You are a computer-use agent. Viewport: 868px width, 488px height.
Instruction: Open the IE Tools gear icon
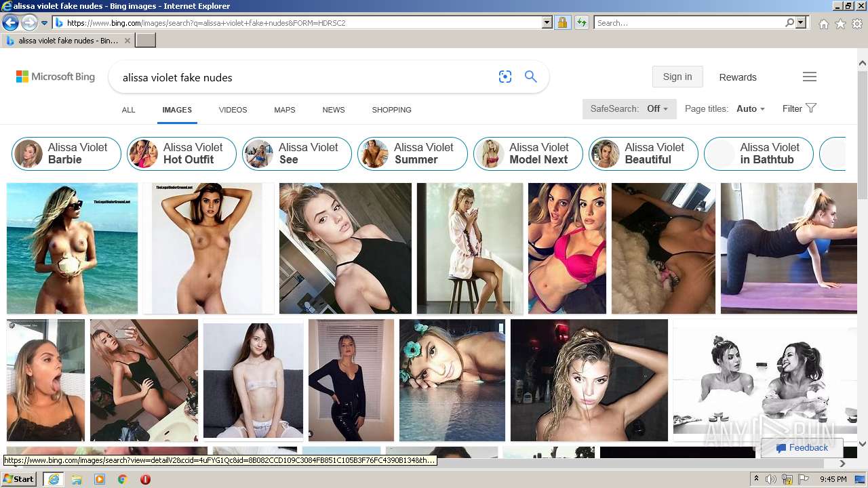tap(857, 24)
